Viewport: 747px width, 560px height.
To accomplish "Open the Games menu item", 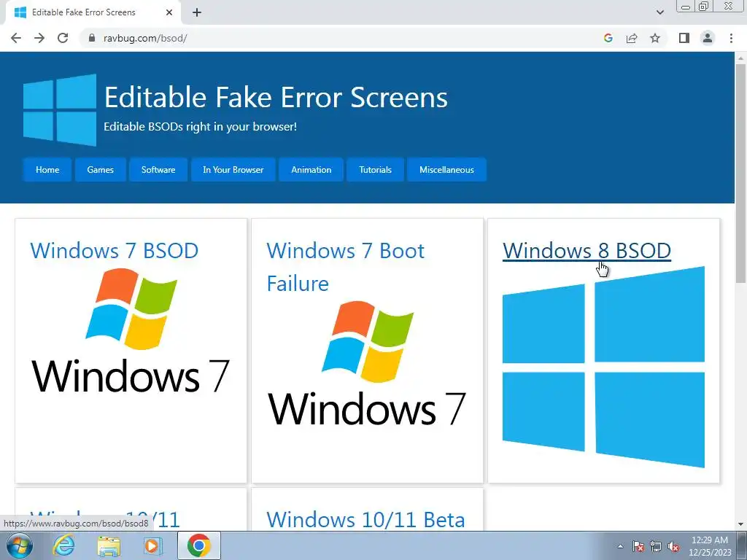I will [100, 169].
